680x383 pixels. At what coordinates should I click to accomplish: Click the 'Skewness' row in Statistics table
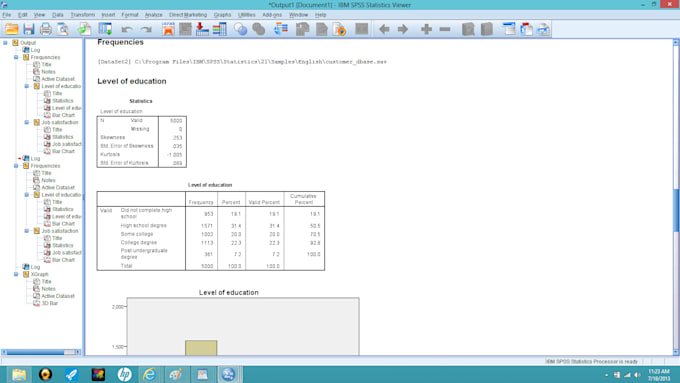click(112, 137)
